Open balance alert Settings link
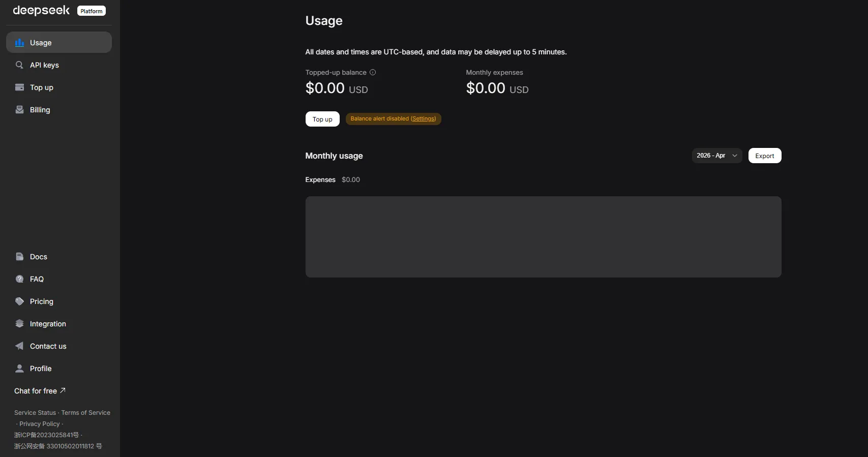Image resolution: width=868 pixels, height=457 pixels. 423,119
